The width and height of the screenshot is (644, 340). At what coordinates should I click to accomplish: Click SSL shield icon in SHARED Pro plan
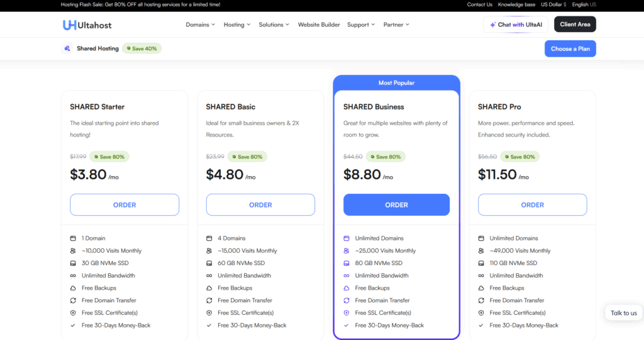point(481,313)
